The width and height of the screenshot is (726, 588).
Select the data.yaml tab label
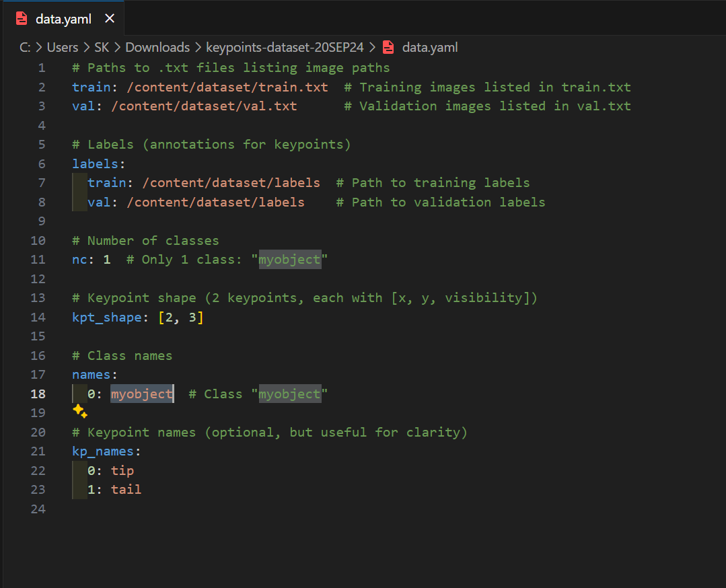tap(63, 19)
